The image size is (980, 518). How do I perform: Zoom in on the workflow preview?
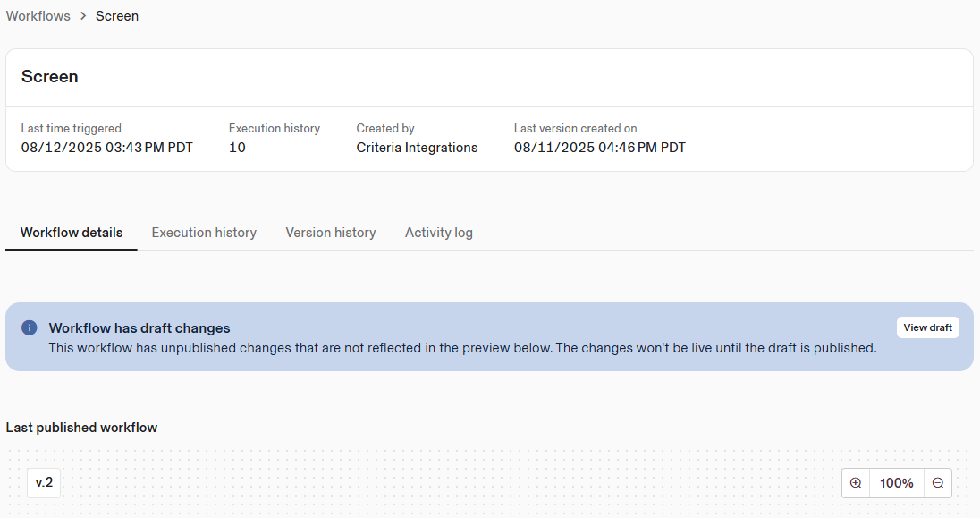pyautogui.click(x=856, y=483)
